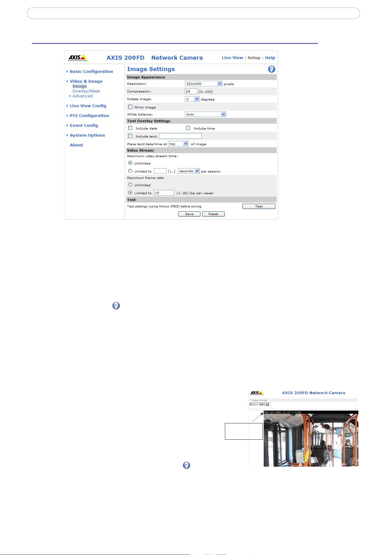
Task: Choose Limited to fps per viewer
Action: (130, 192)
